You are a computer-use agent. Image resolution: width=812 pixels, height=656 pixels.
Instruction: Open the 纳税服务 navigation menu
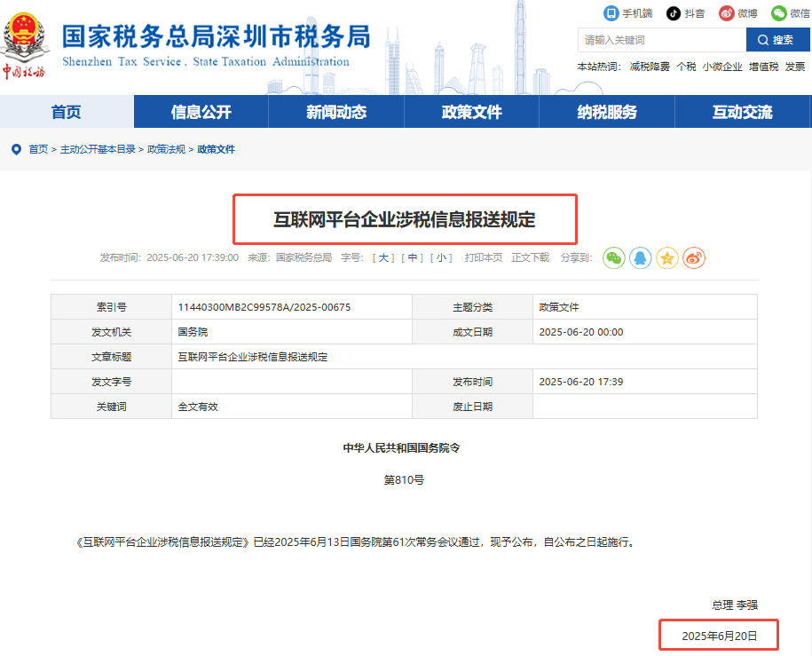click(607, 112)
